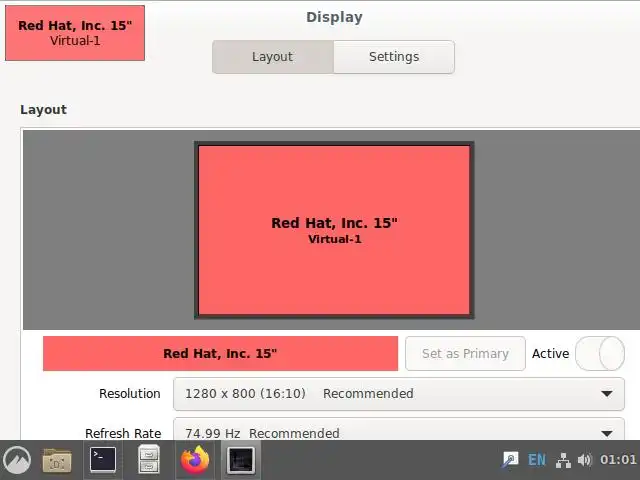Open the desktop folder icon in taskbar
640x480 pixels.
[x=57, y=460]
